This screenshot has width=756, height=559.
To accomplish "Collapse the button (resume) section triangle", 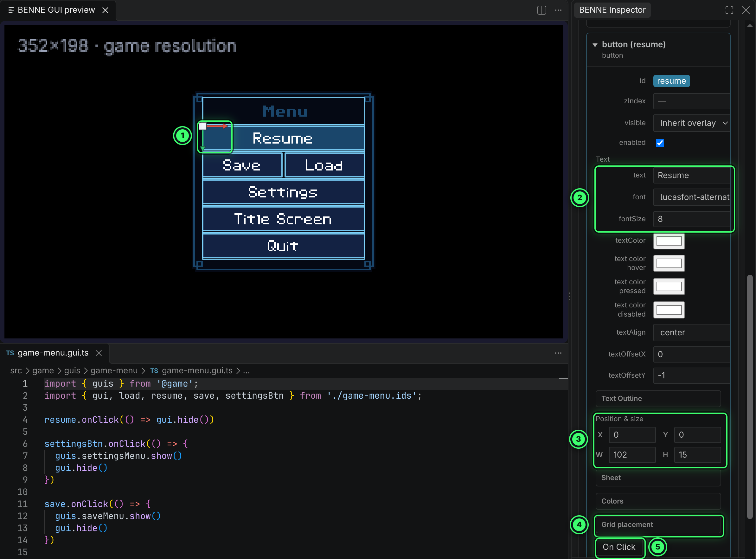I will pyautogui.click(x=595, y=45).
